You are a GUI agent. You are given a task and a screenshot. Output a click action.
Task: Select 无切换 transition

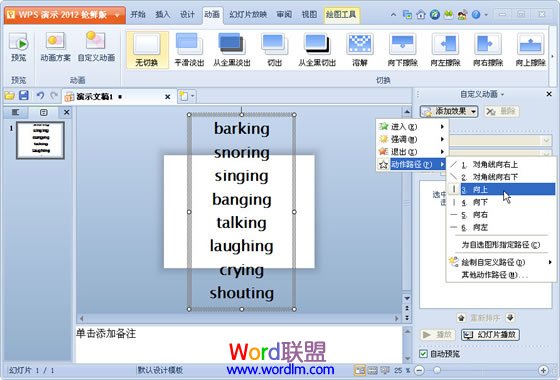tap(147, 50)
